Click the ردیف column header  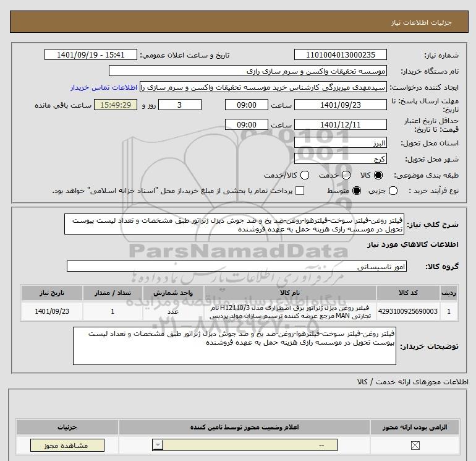(x=449, y=293)
